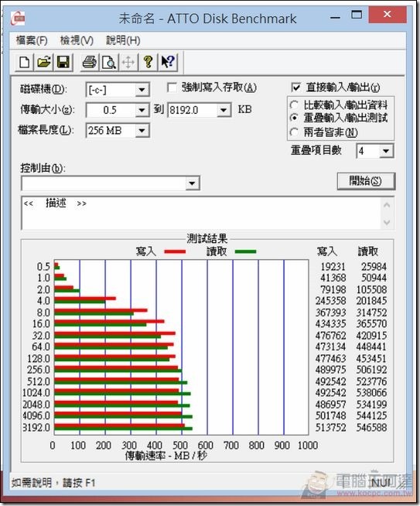Click the red 寫入 legend swatch
This screenshot has width=420, height=506.
tap(175, 251)
